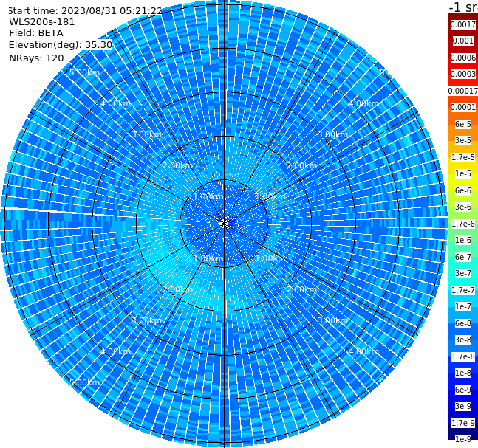
Task: Click the 0.0017 colorbar label
Action: tap(463, 24)
